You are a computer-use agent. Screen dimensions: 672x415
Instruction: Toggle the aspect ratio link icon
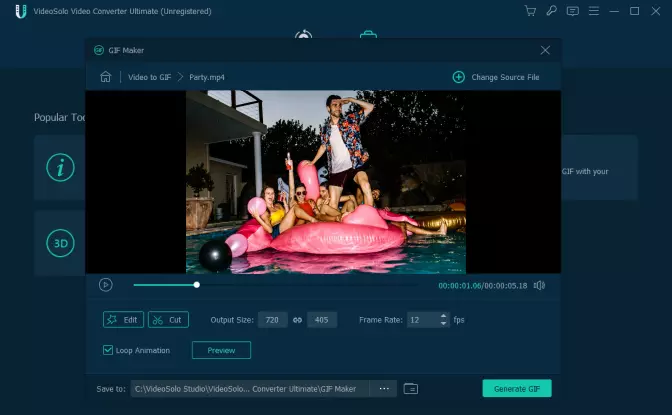[x=297, y=320]
